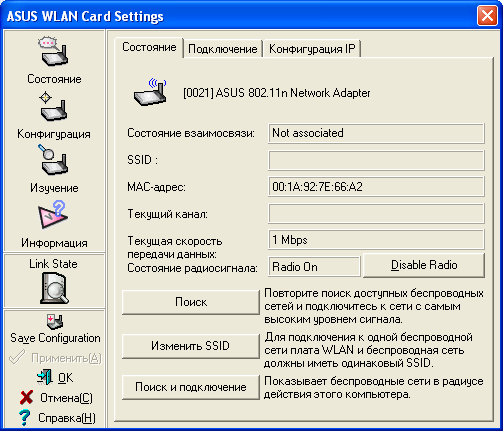Screen dimensions: 503x431
Task: Click the Link State magnifier icon
Action: tap(54, 288)
